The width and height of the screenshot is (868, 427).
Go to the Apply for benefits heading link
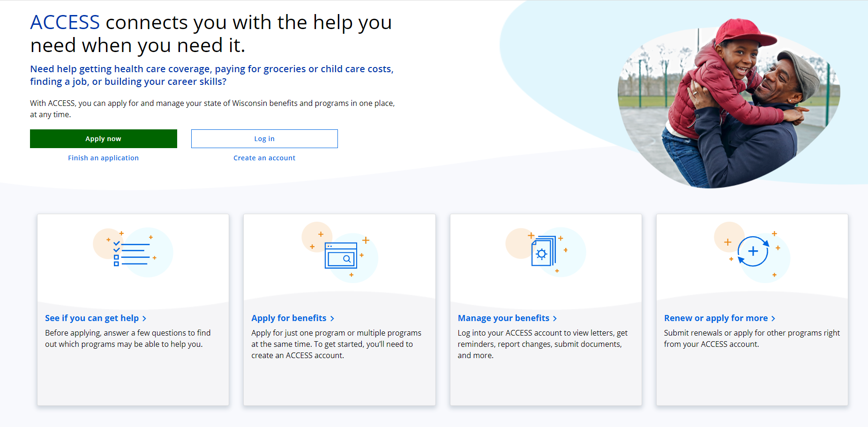(289, 318)
